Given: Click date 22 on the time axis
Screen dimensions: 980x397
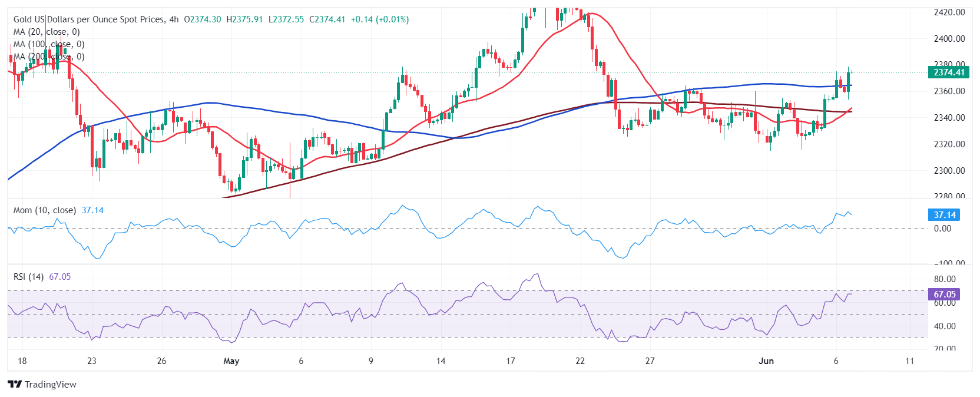Looking at the screenshot, I should [580, 360].
